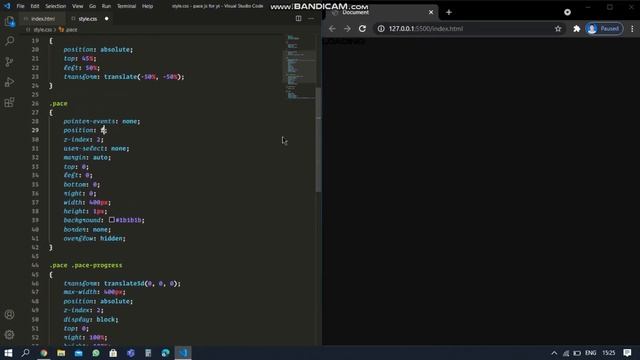Image resolution: width=640 pixels, height=360 pixels.
Task: Show hidden system tray icons
Action: [554, 353]
